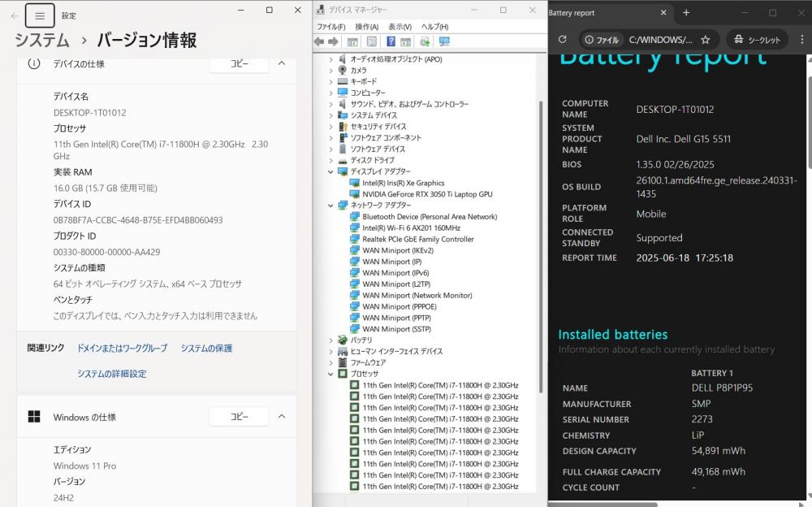The width and height of the screenshot is (812, 507).
Task: Click the browser page horizontal scrollbar
Action: 603,504
